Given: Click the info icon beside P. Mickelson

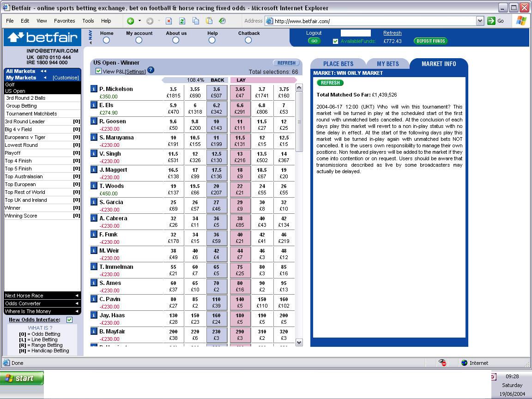Looking at the screenshot, I should tap(94, 89).
